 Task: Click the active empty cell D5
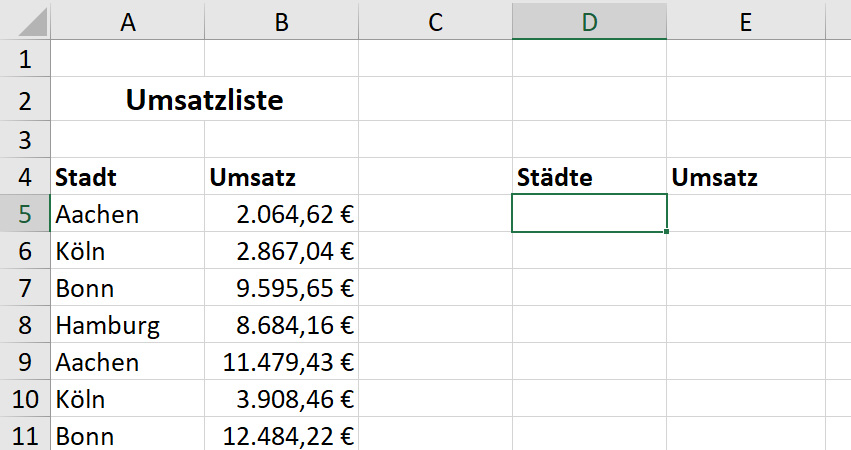[589, 213]
